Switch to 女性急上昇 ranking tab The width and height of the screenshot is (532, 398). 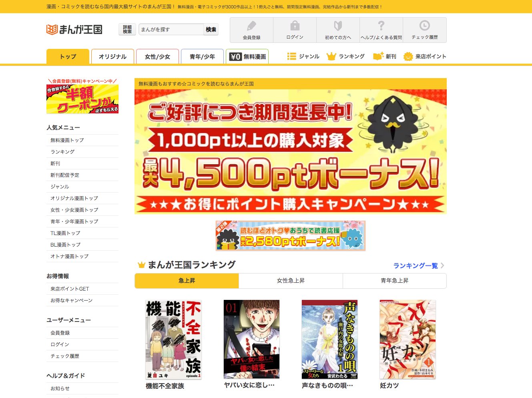(x=291, y=281)
